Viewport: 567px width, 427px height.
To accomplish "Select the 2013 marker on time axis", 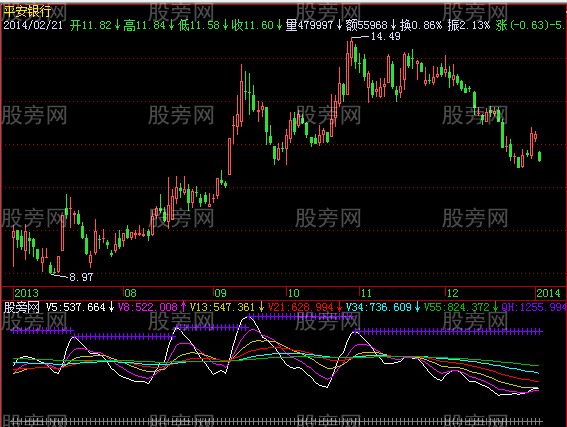I will pos(26,293).
